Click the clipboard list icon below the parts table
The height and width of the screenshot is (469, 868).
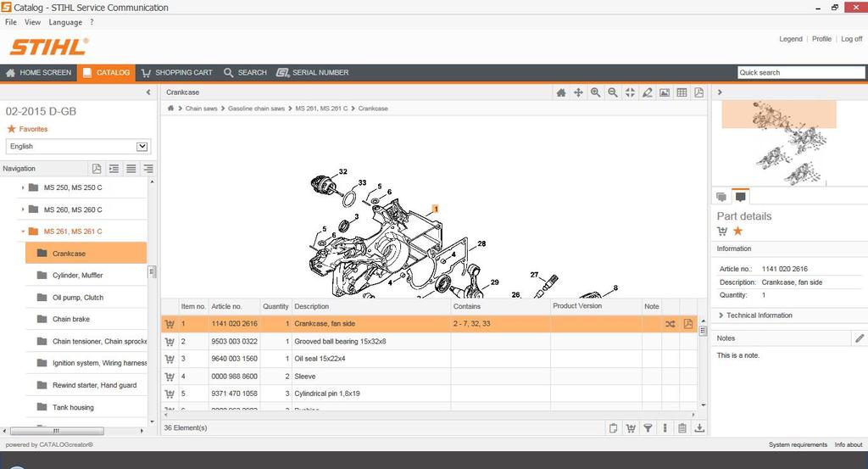682,428
